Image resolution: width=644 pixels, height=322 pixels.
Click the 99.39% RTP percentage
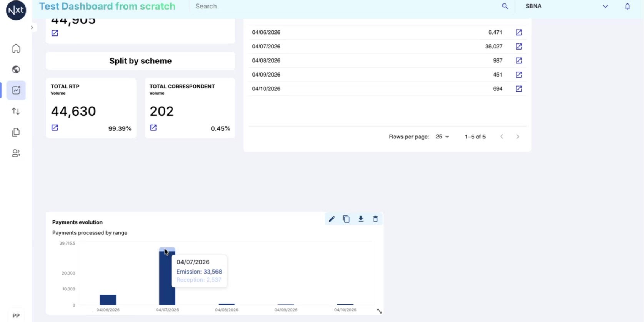120,128
